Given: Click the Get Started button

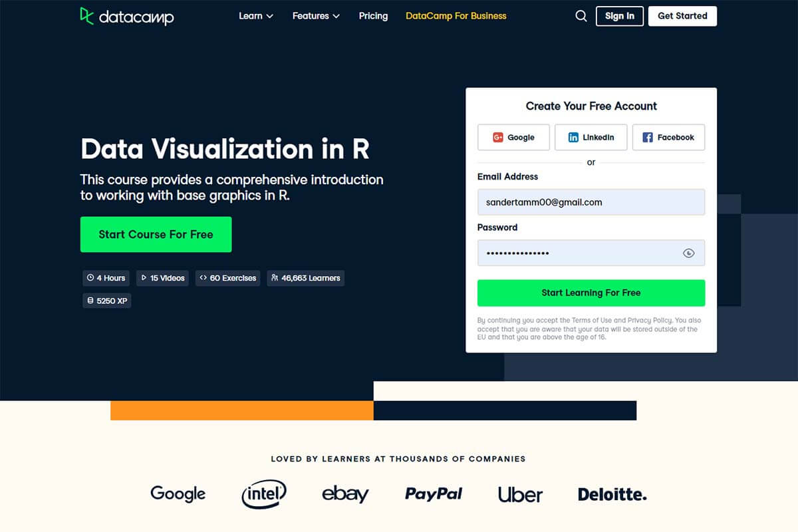Looking at the screenshot, I should click(682, 16).
